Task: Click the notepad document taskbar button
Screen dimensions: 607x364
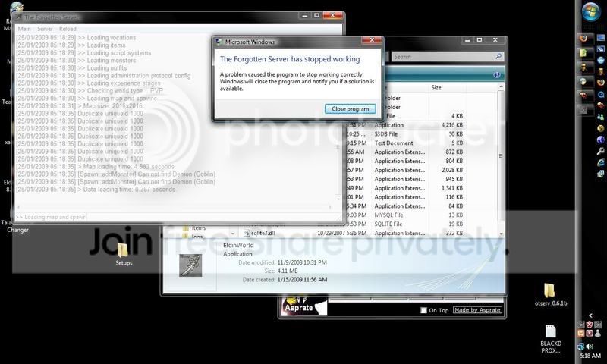Action: click(585, 53)
